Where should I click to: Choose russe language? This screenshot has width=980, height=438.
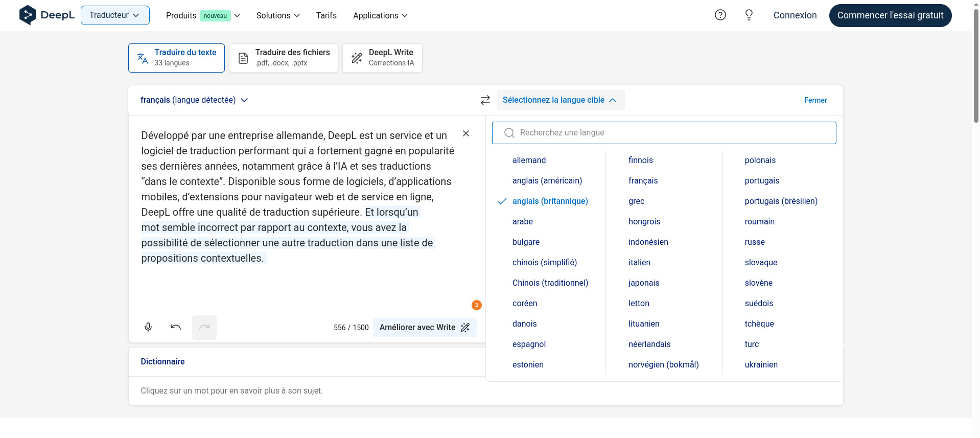755,242
